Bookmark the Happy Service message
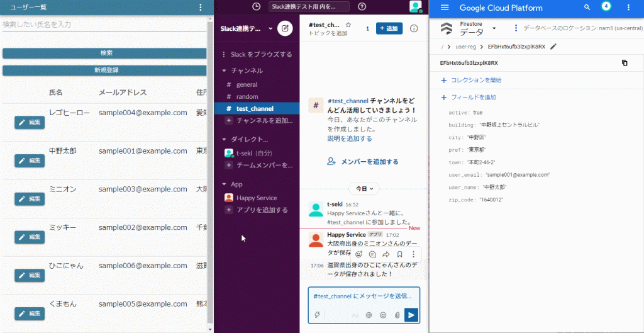This screenshot has height=333, width=644. coord(399,254)
